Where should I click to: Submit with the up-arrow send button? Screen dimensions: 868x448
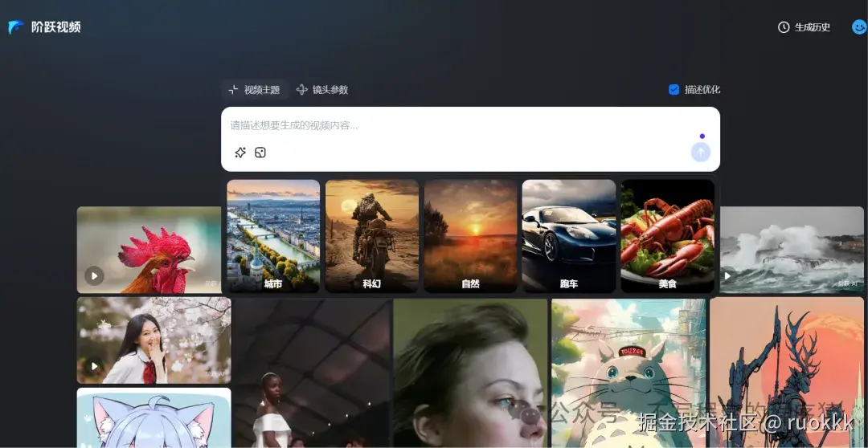coord(700,152)
